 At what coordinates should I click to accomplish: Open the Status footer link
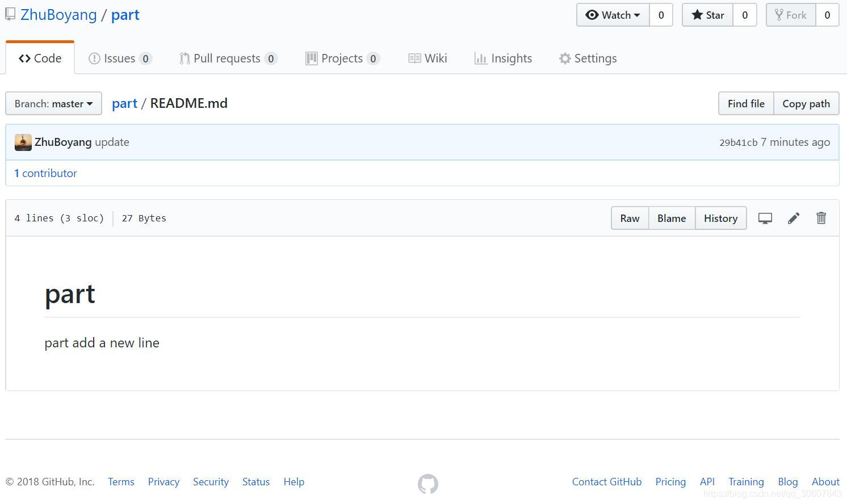coord(256,482)
